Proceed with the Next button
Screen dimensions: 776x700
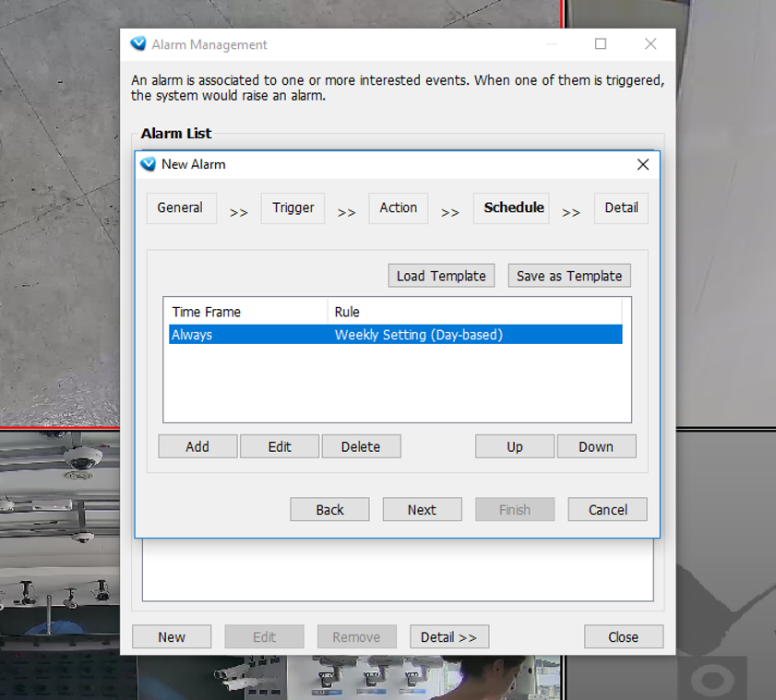pyautogui.click(x=422, y=509)
